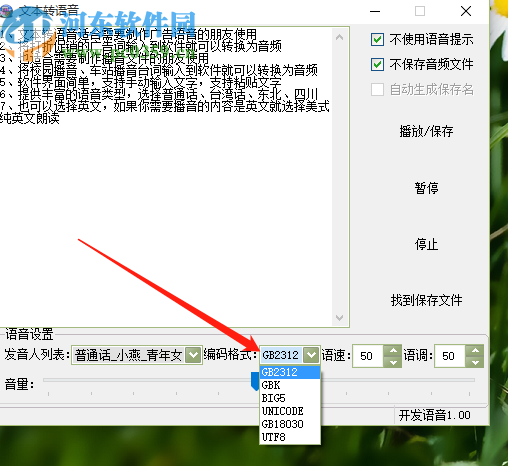
Task: Uncheck 不使用语音提示 checkbox
Action: coord(377,39)
